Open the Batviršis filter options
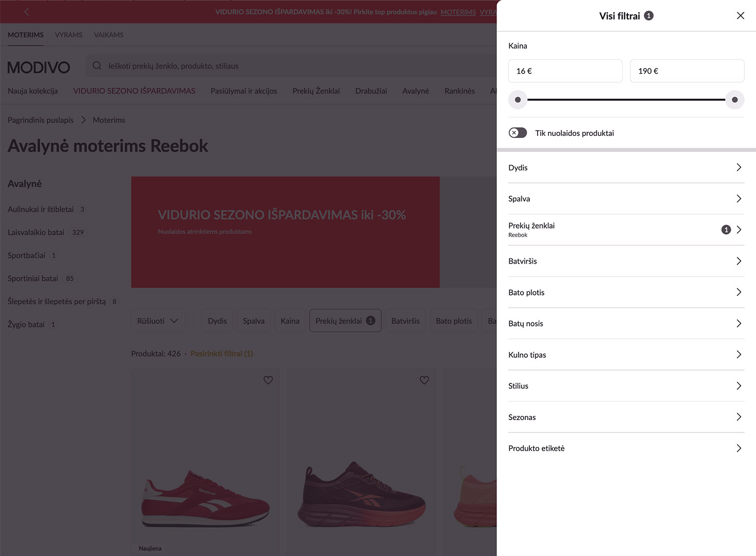The width and height of the screenshot is (756, 556). [626, 261]
